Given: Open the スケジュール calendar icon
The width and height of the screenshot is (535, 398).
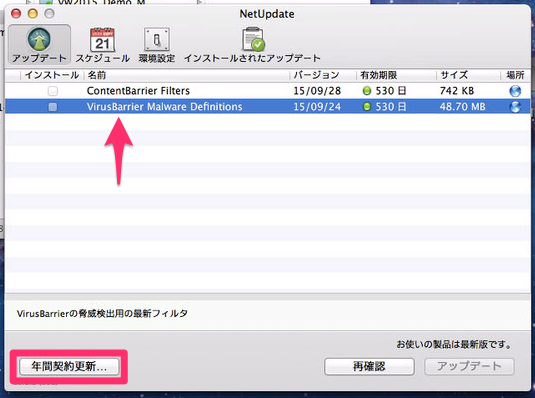Looking at the screenshot, I should 102,40.
